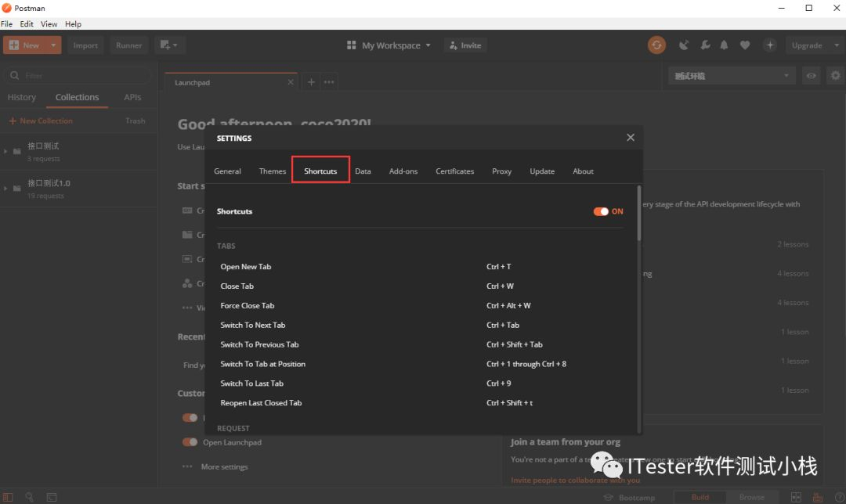Open the Certificates tab
This screenshot has height=504, width=846.
455,171
